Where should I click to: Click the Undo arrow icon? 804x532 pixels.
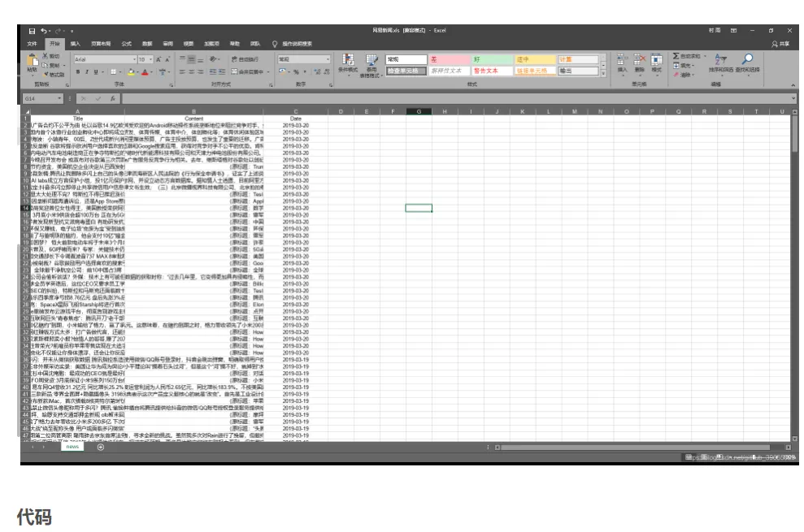[x=44, y=31]
